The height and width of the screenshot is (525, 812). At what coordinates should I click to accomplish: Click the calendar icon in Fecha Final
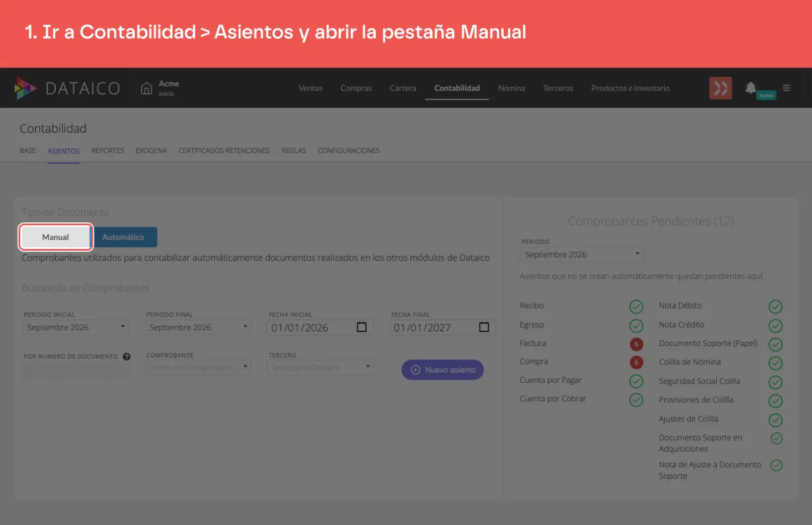484,327
